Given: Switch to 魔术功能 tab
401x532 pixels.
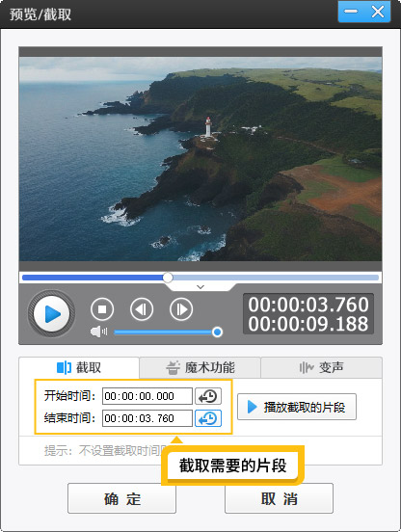Looking at the screenshot, I should click(x=200, y=367).
